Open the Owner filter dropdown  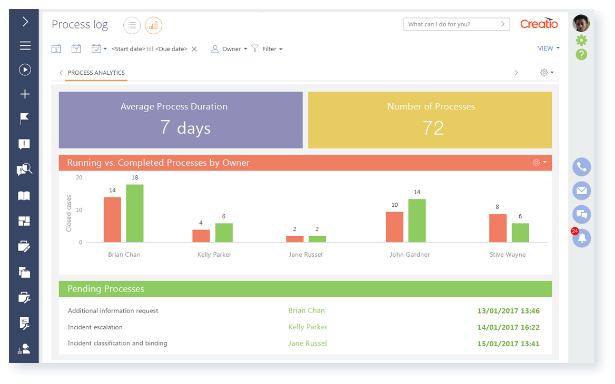pos(229,49)
